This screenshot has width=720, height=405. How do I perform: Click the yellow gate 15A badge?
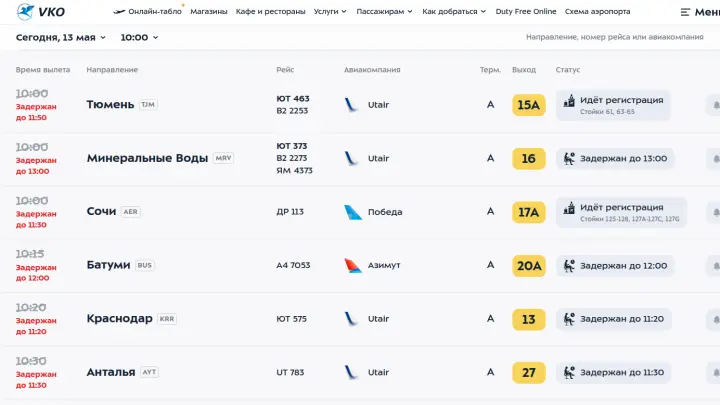click(x=529, y=105)
